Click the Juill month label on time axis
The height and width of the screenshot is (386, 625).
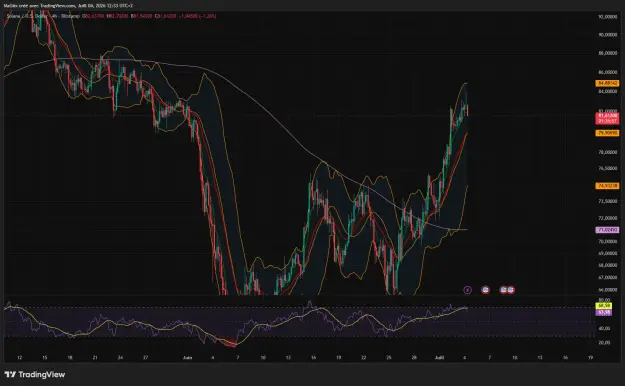pos(439,358)
